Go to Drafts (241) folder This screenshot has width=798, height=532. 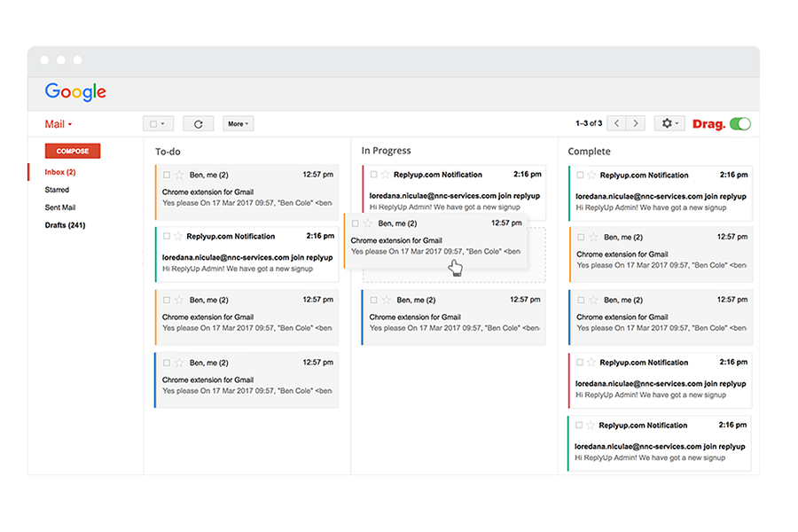click(65, 225)
